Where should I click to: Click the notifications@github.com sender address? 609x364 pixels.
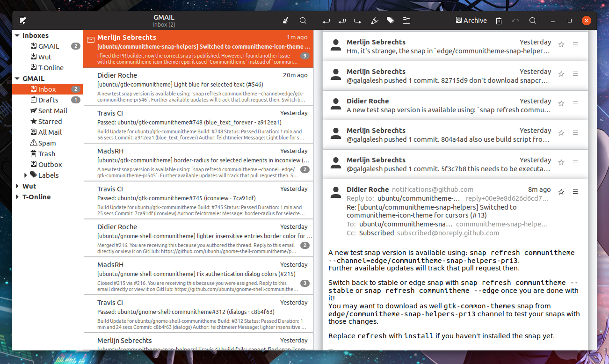433,189
